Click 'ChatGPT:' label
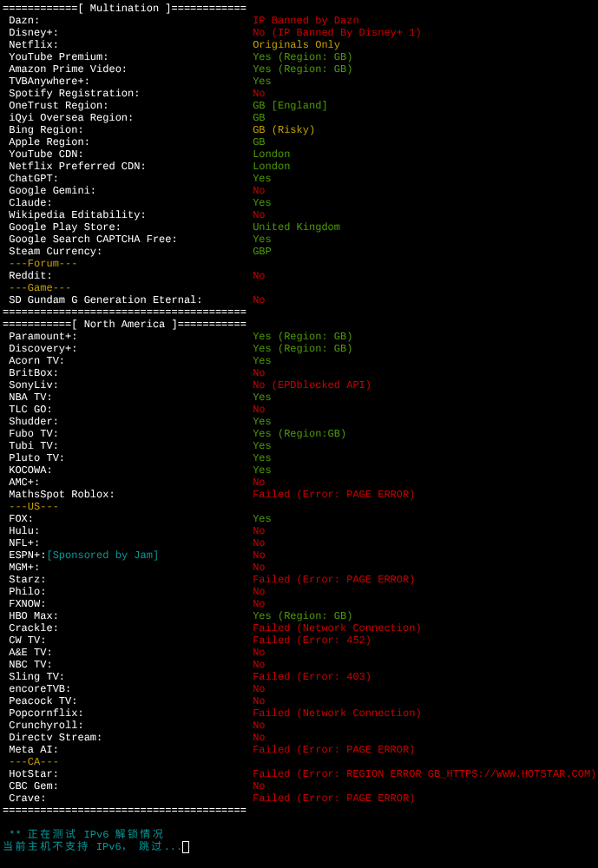This screenshot has width=598, height=868. click(x=33, y=179)
